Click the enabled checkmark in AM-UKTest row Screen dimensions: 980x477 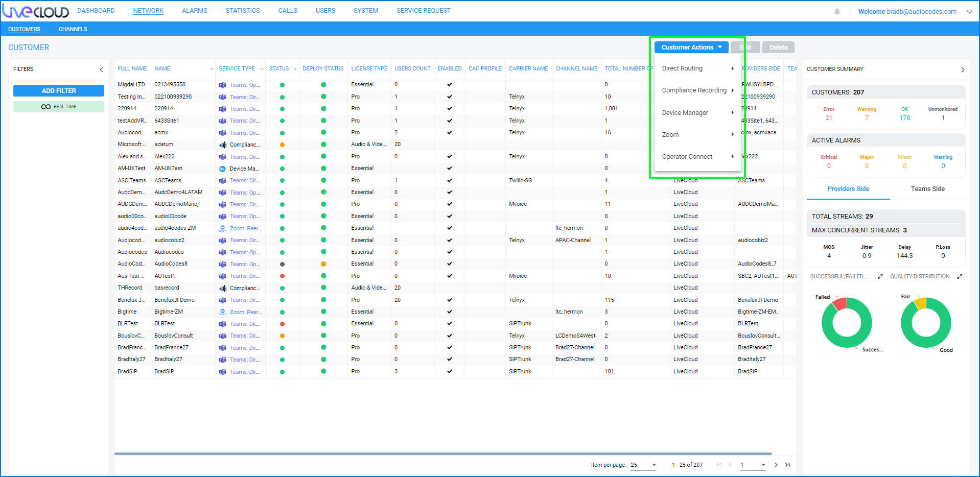tap(450, 169)
